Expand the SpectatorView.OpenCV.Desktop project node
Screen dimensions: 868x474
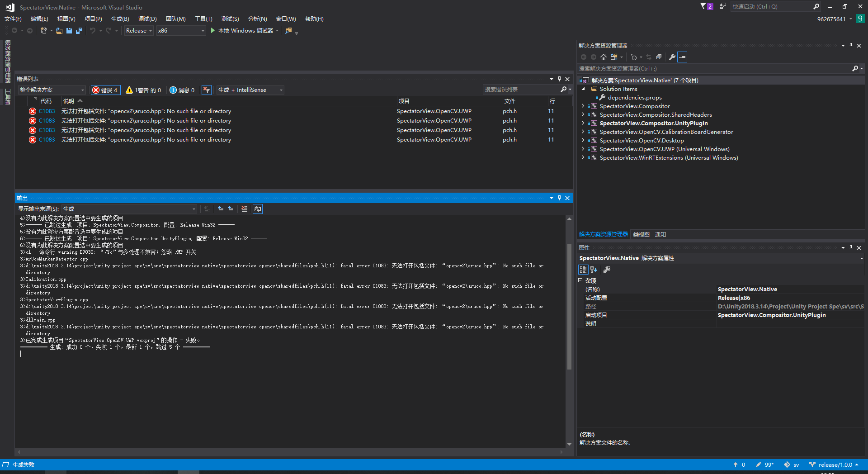coord(583,140)
